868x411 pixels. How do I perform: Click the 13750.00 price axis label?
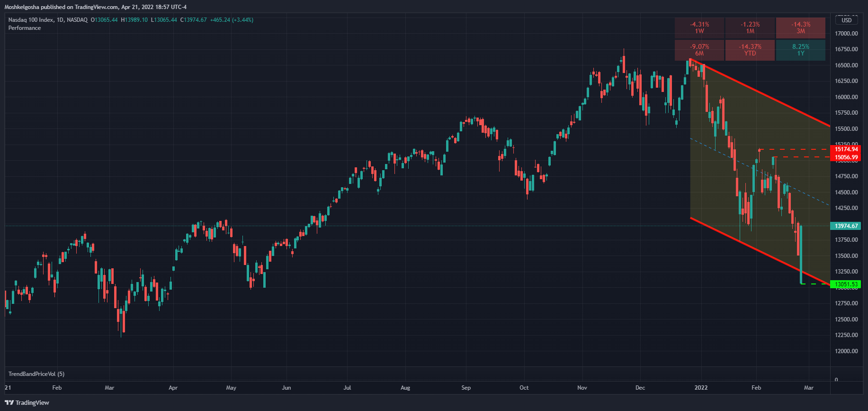(846, 240)
